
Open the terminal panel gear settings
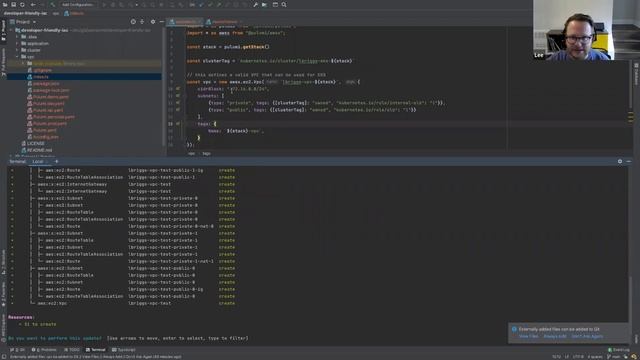620,161
